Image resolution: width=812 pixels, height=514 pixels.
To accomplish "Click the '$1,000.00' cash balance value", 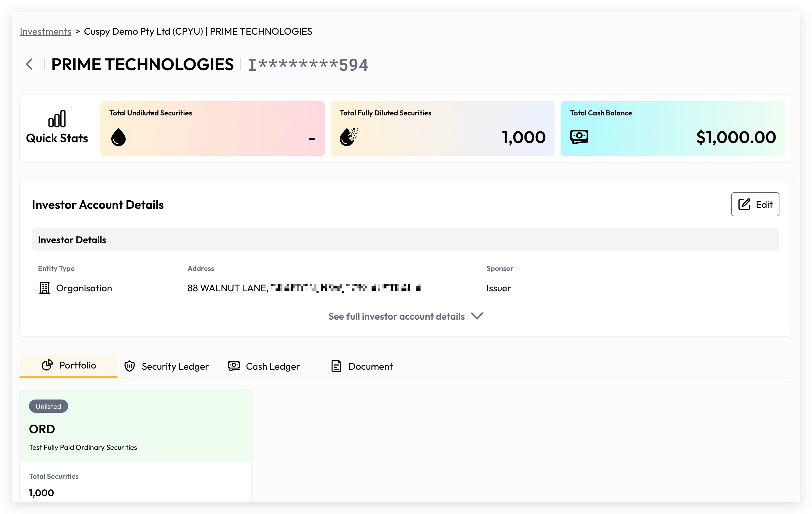I will pos(736,137).
